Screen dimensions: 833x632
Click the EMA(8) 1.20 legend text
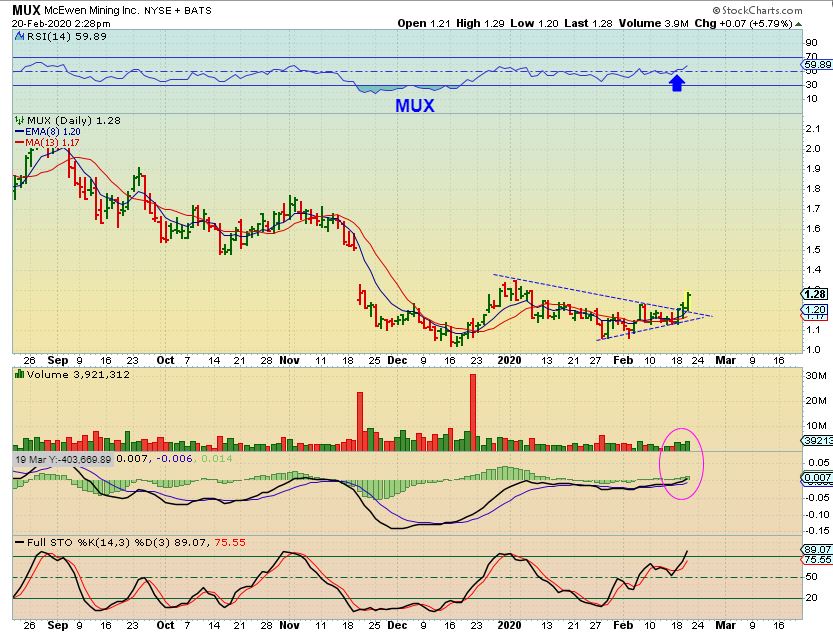(x=53, y=132)
